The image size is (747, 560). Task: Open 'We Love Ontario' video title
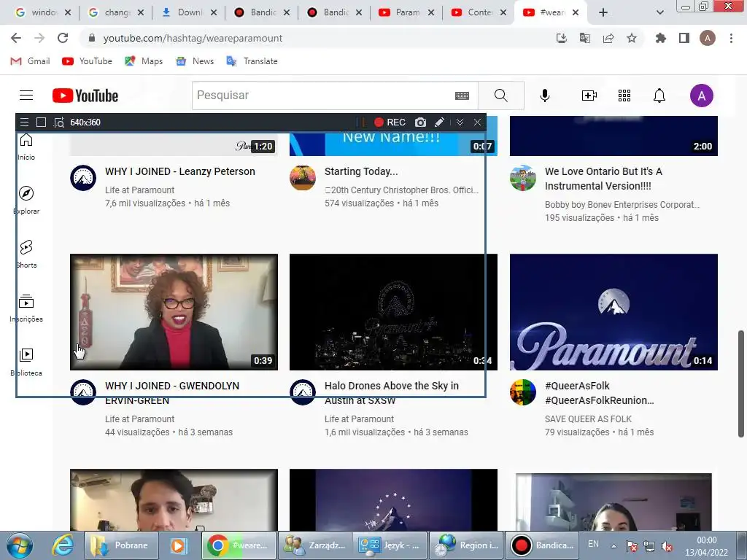click(603, 179)
